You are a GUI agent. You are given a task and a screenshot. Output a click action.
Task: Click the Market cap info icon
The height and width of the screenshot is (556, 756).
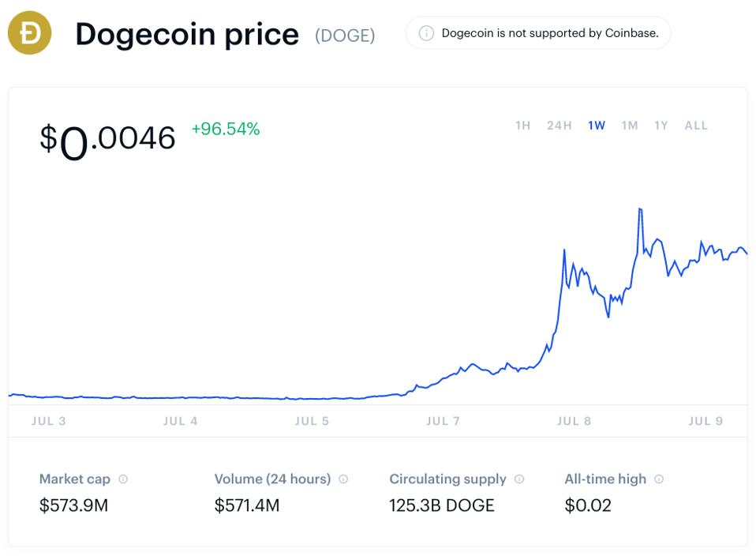coord(123,479)
